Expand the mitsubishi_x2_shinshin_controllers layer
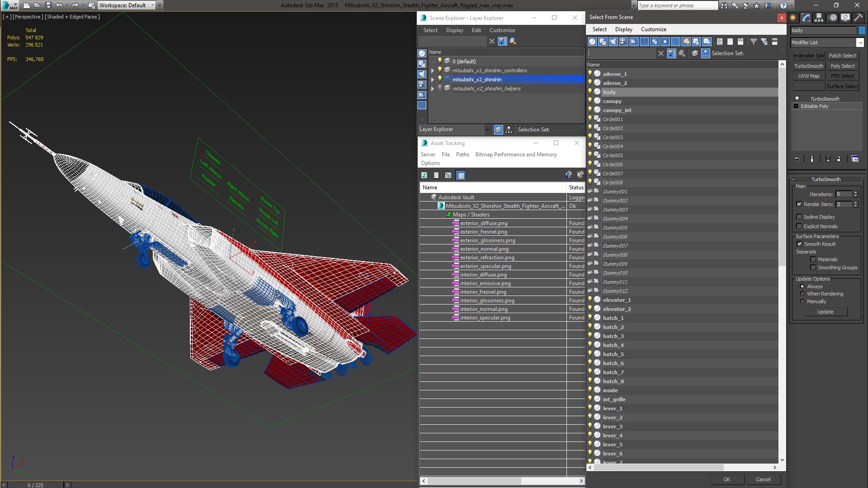 point(432,70)
